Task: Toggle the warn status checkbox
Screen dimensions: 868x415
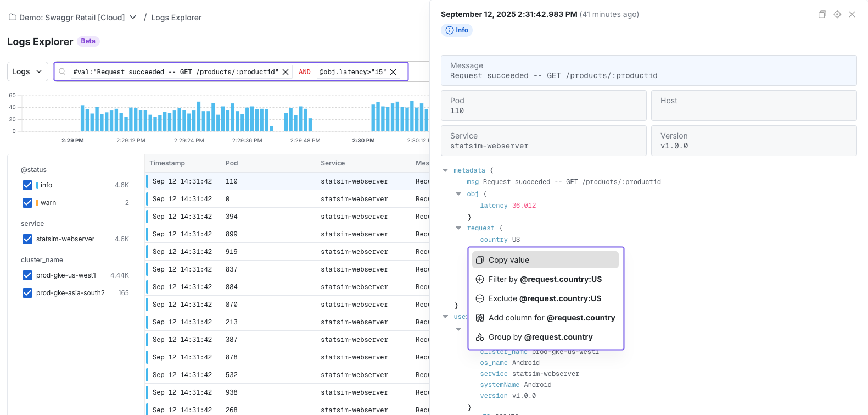Action: 27,203
